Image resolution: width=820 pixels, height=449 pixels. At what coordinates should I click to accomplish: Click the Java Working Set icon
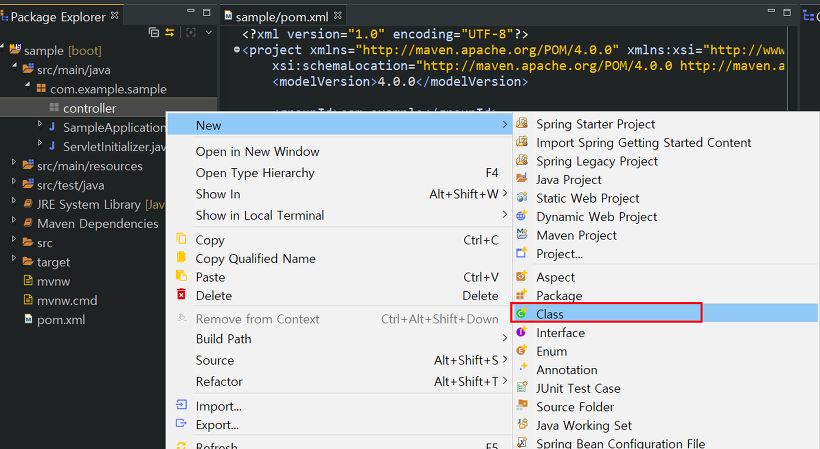[x=521, y=424]
